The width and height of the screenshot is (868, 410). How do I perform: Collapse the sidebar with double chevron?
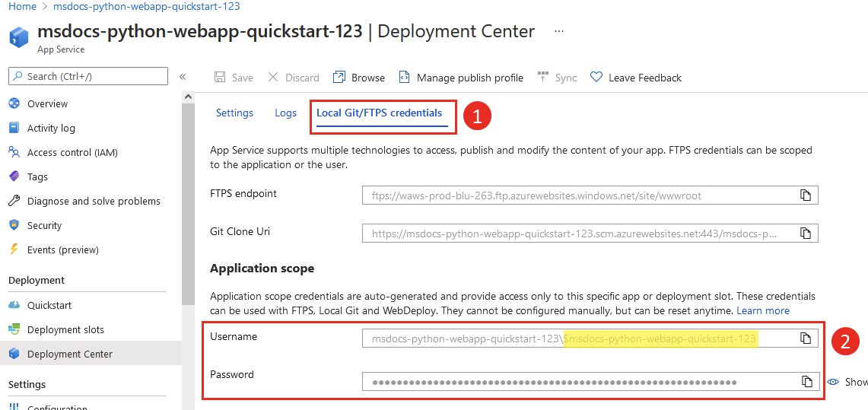coord(183,76)
